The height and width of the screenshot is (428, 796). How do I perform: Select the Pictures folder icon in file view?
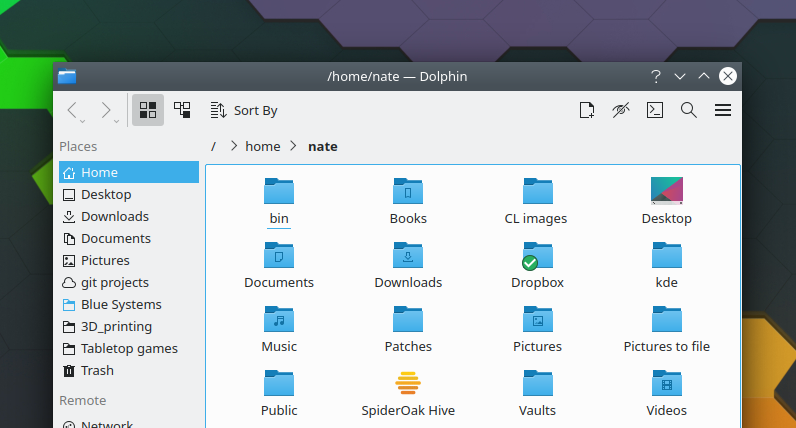click(x=538, y=319)
